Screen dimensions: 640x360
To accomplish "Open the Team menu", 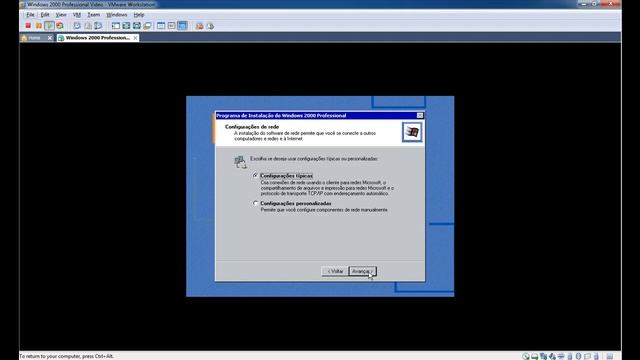I will tap(93, 15).
